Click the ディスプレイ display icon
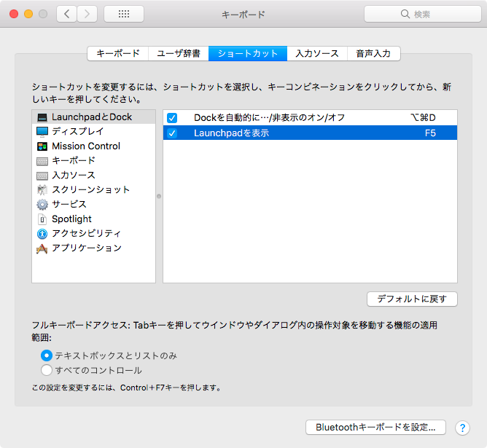 (42, 131)
